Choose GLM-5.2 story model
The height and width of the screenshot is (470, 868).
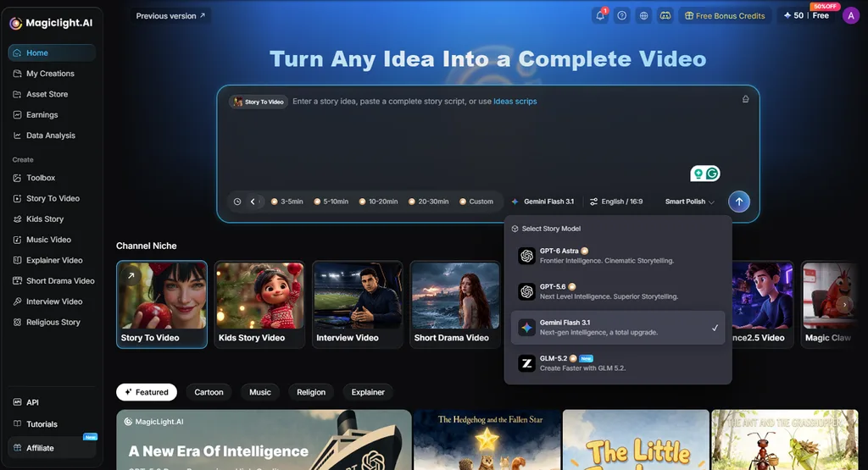coord(618,363)
